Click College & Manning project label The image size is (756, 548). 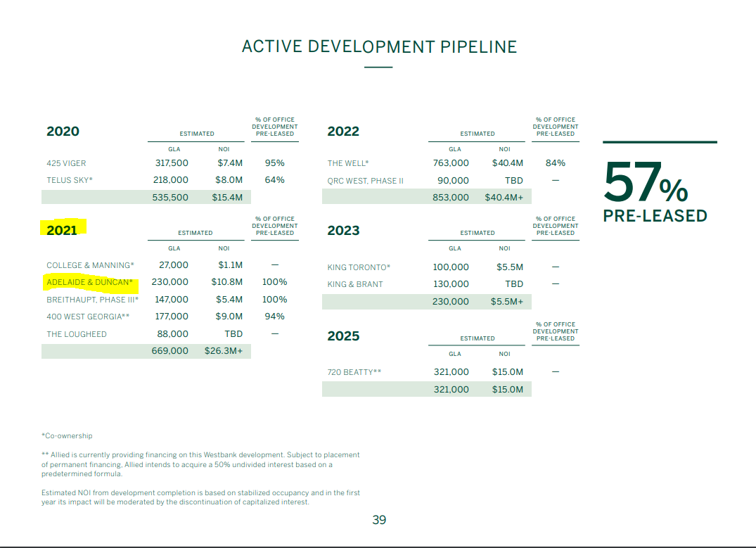coord(90,265)
